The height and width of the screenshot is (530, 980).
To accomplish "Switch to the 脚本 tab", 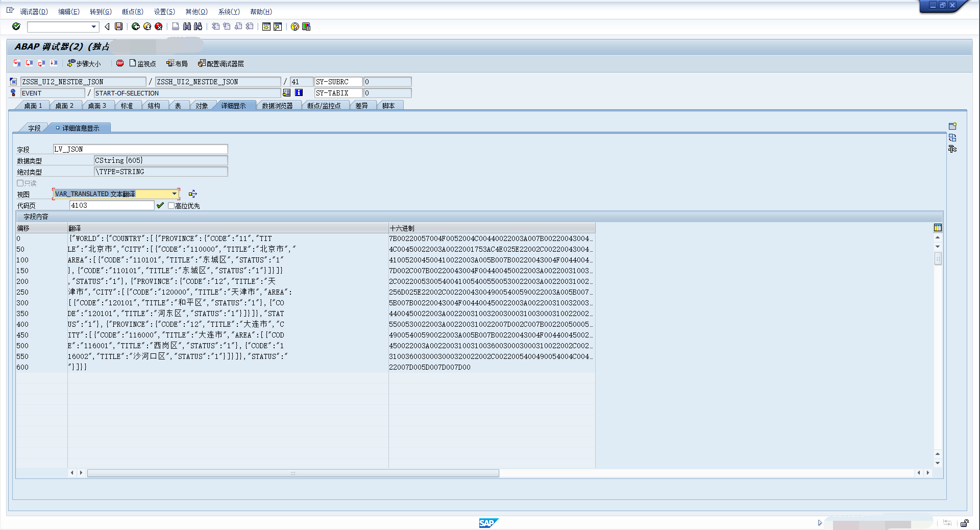I will (388, 106).
